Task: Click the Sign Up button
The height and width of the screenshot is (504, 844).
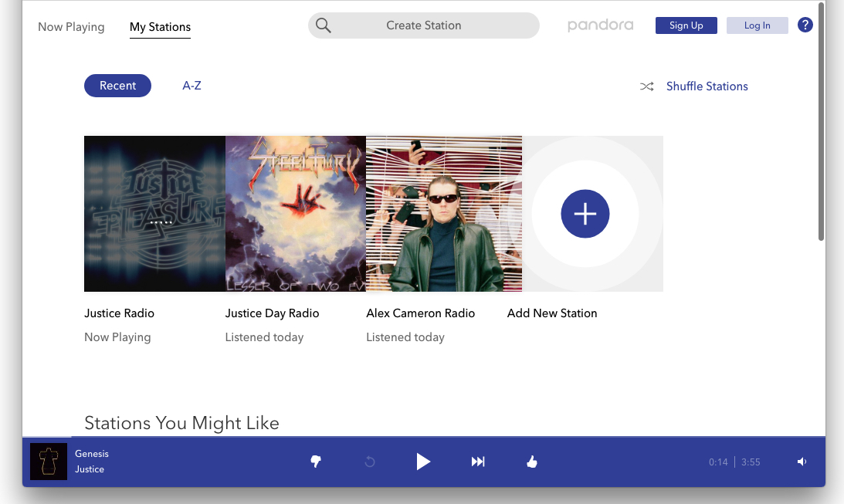Action: pos(686,25)
